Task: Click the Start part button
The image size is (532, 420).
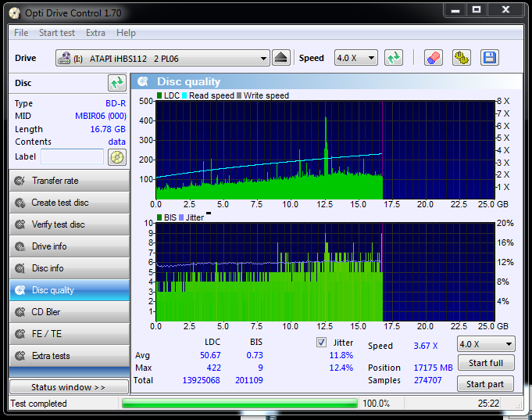Action: pos(485,384)
